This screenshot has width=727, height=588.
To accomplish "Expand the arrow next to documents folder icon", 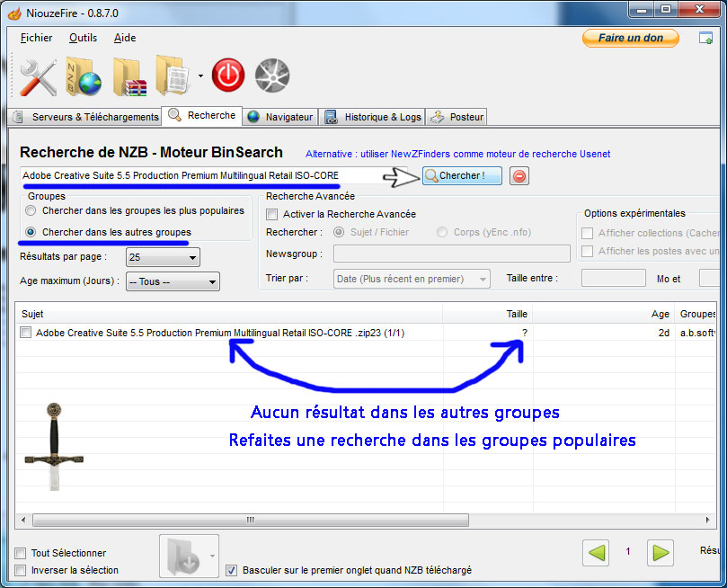I will point(200,76).
